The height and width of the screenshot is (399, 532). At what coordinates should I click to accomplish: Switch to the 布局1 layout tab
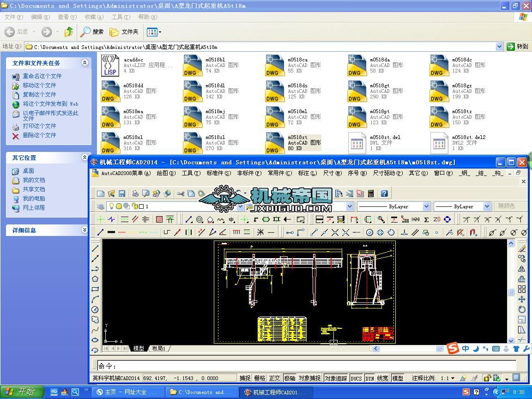coord(158,349)
